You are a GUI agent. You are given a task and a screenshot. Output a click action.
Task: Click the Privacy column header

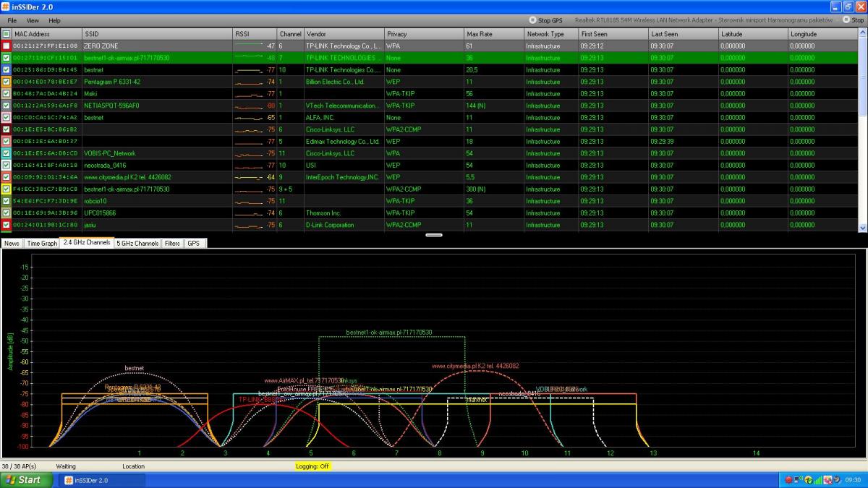click(424, 34)
